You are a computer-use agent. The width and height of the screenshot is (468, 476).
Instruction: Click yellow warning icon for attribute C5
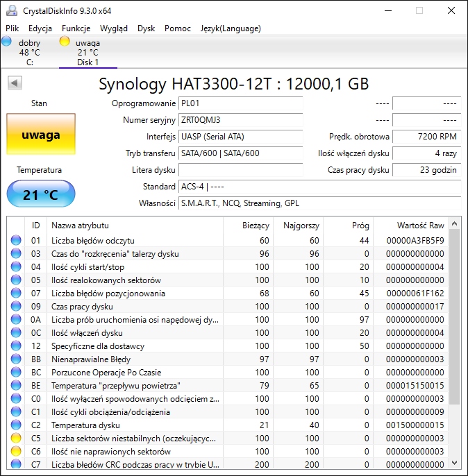coord(16,438)
